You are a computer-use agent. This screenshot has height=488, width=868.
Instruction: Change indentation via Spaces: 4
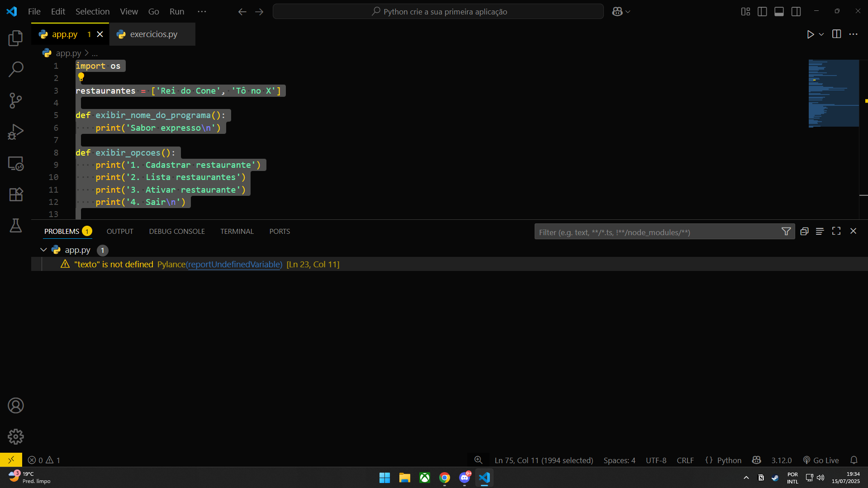click(619, 460)
